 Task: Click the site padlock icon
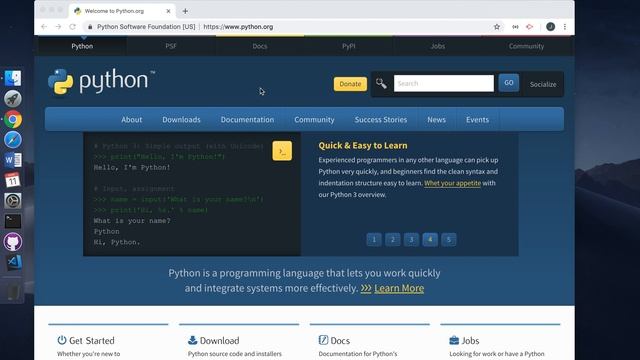tap(90, 27)
